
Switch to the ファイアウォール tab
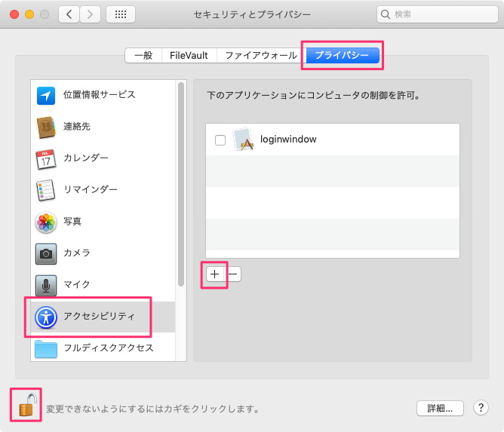(x=261, y=55)
